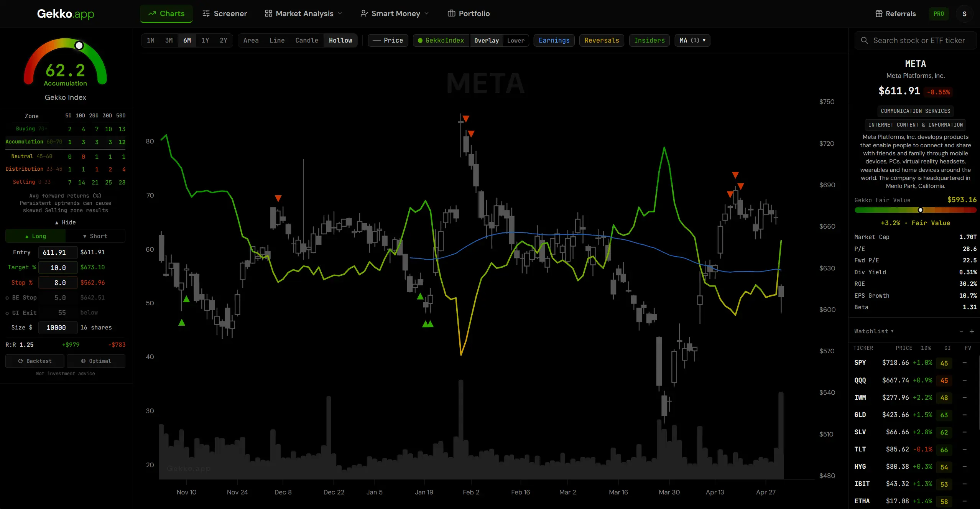Click the Market Analysis grid icon

(x=268, y=13)
